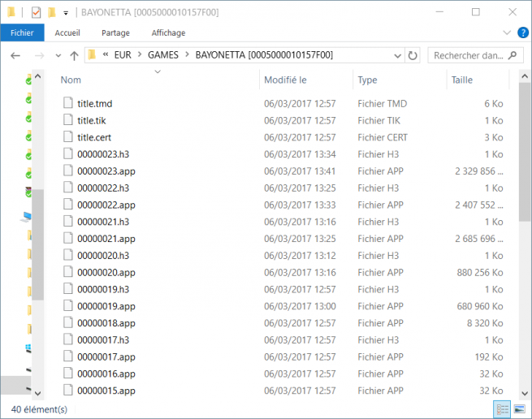Click the file icon of 00000017.app
The width and height of the screenshot is (532, 419).
point(68,356)
